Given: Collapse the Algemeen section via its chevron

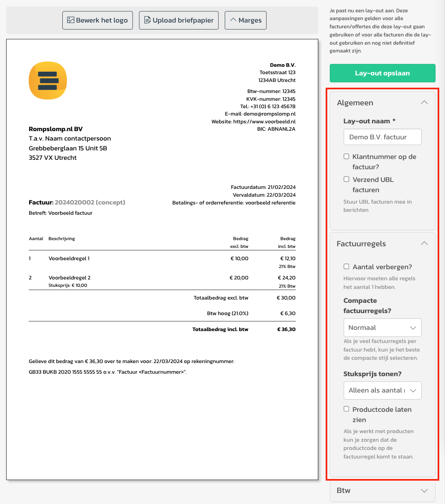Looking at the screenshot, I should (x=424, y=102).
